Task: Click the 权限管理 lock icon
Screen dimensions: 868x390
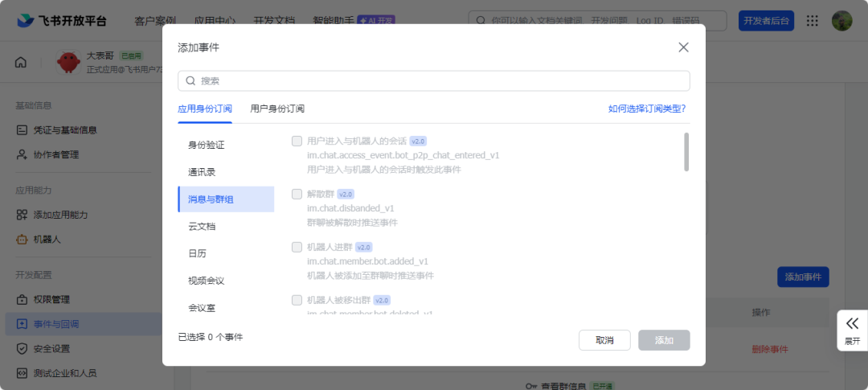Action: [x=22, y=300]
